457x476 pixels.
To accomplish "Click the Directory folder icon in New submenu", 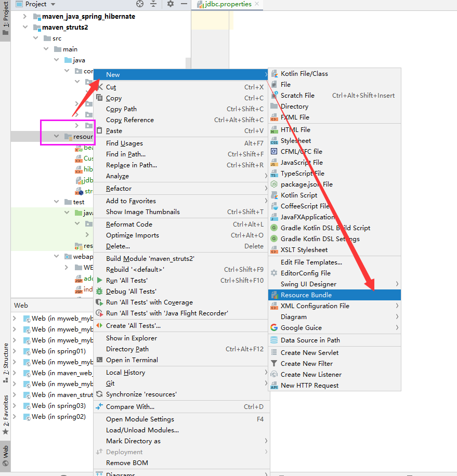I will pyautogui.click(x=274, y=106).
